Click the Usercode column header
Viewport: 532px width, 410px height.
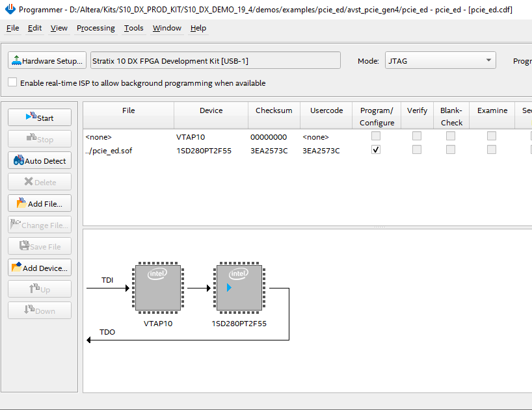[x=326, y=115]
